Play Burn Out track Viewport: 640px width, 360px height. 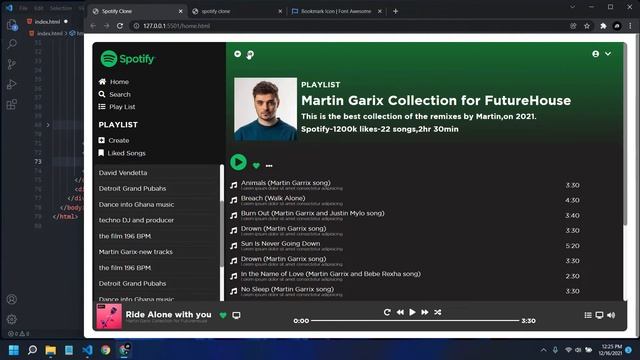click(313, 213)
